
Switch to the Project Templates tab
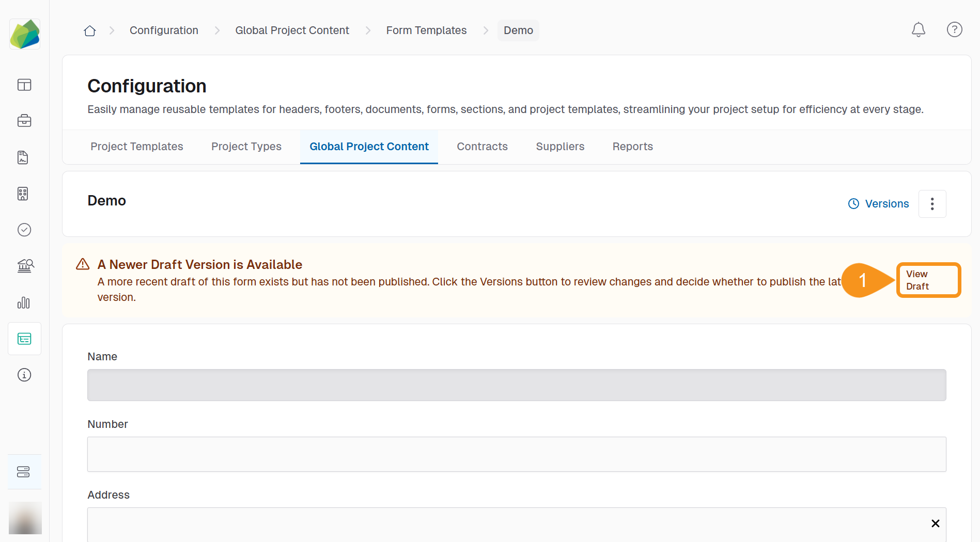click(136, 147)
